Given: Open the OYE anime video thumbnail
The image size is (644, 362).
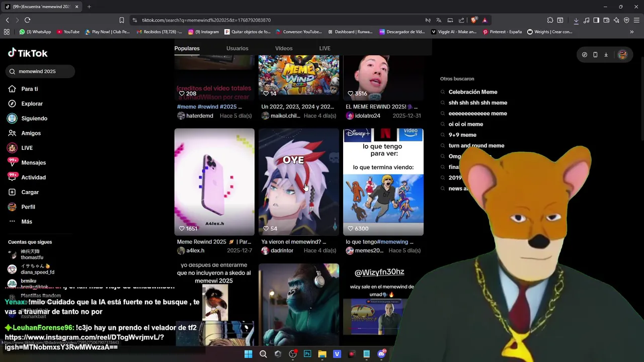Looking at the screenshot, I should (299, 182).
